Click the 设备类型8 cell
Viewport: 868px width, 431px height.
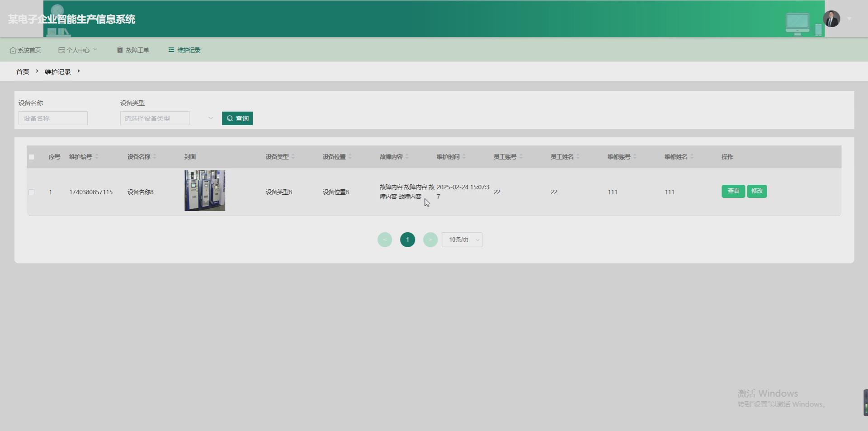tap(278, 192)
